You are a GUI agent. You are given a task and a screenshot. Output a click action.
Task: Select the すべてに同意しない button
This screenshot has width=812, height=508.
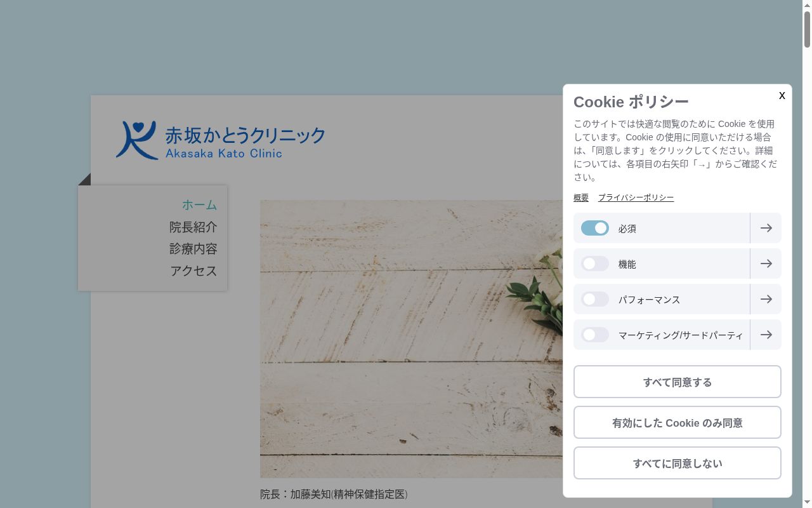pos(678,463)
